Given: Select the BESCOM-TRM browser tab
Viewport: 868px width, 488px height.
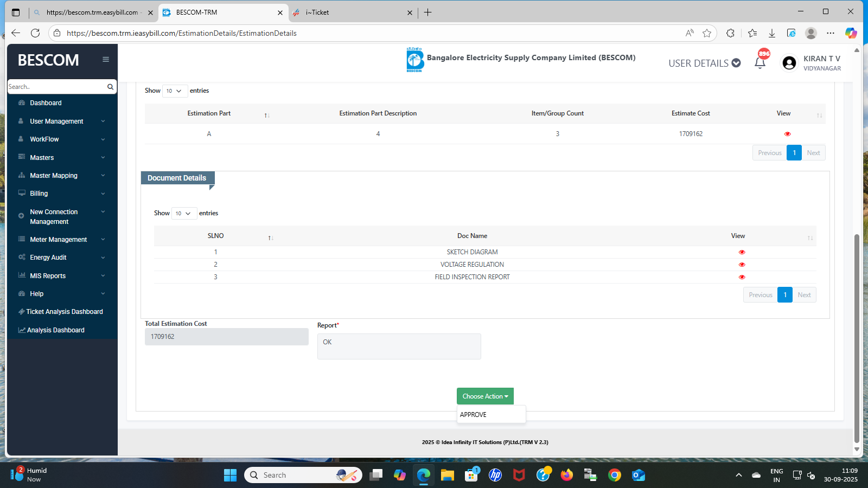Looking at the screenshot, I should (222, 12).
